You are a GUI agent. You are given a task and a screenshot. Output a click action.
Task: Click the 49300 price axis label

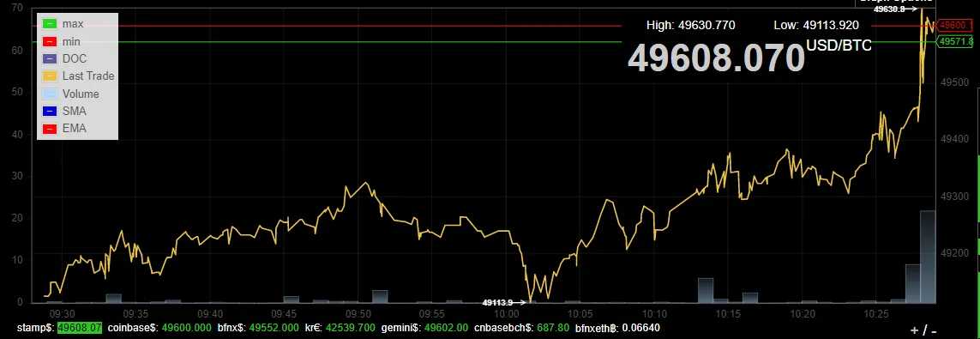click(x=956, y=197)
